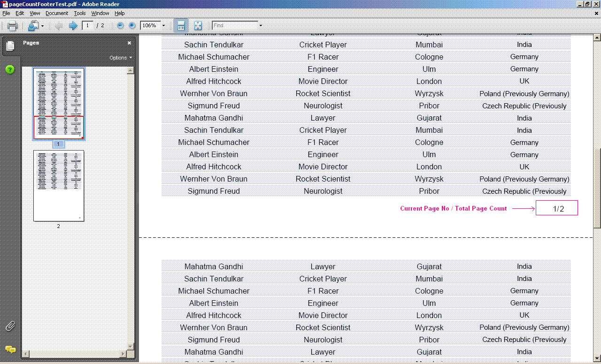Click the 1/2 page count footer box
Image resolution: width=601 pixels, height=364 pixels.
(x=557, y=208)
